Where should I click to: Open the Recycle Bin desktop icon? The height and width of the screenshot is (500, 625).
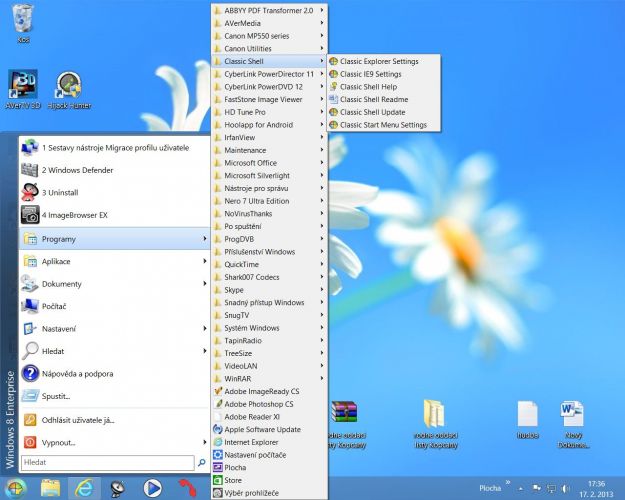pos(23,22)
